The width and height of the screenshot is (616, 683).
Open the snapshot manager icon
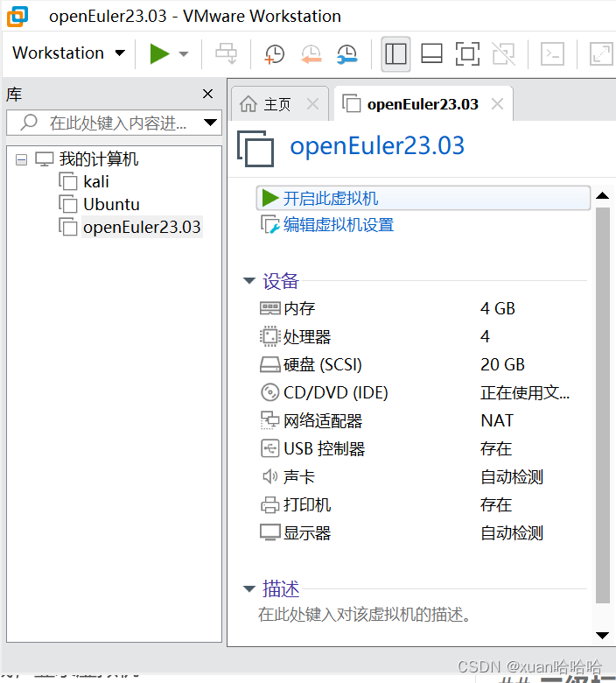(x=347, y=54)
